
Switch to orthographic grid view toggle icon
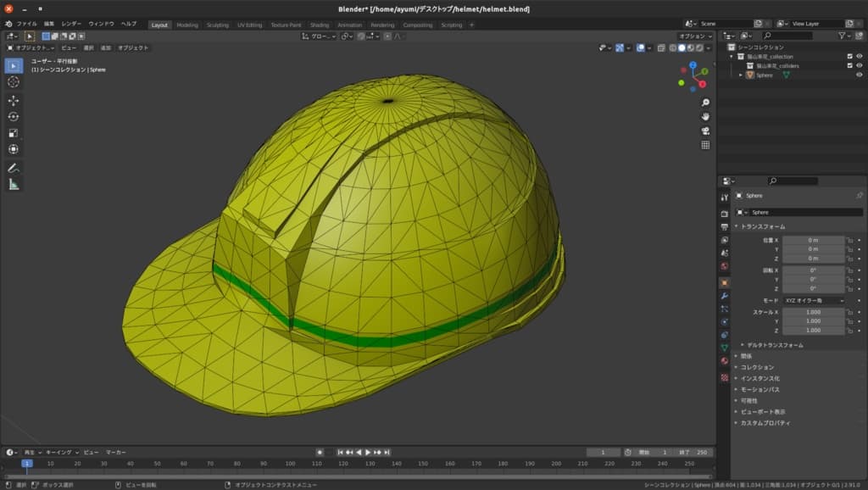click(705, 145)
